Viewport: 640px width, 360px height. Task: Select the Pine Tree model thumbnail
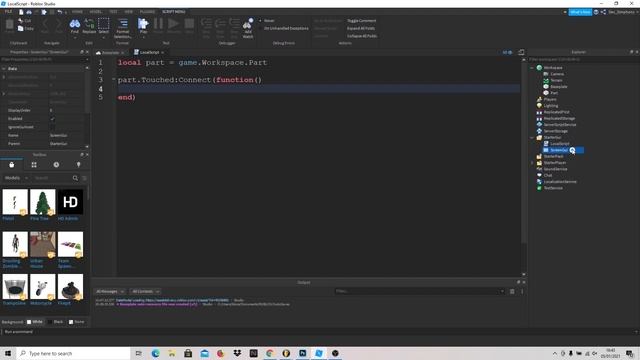[42, 202]
